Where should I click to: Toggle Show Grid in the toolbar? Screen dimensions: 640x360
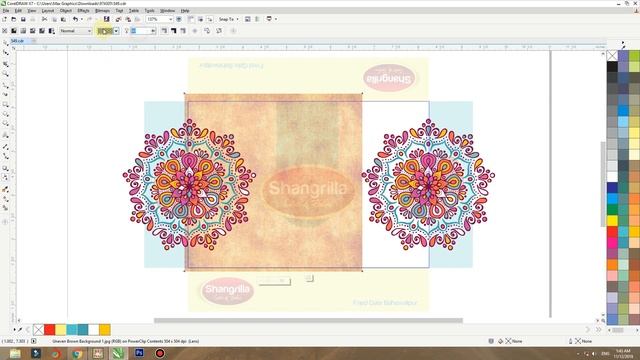[x=200, y=19]
